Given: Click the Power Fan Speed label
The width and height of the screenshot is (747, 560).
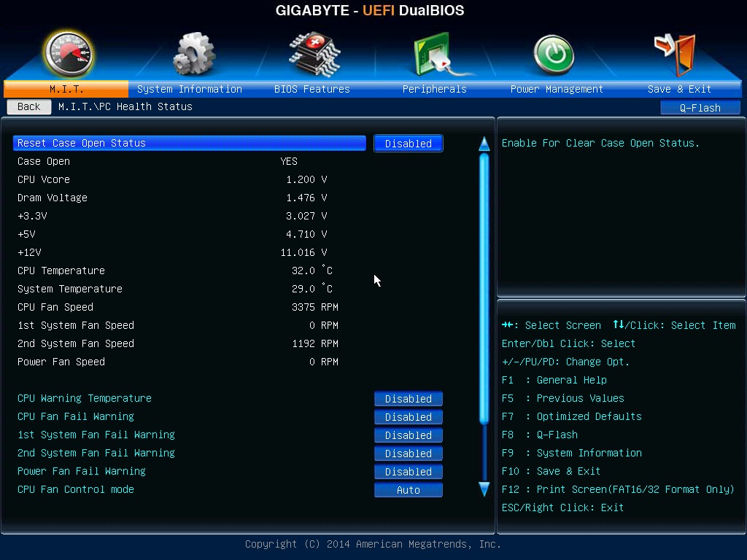Looking at the screenshot, I should pyautogui.click(x=61, y=362).
